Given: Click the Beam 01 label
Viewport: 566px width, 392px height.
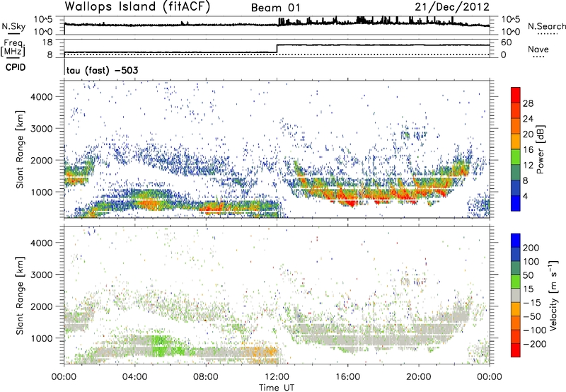Looking at the screenshot, I should point(275,8).
